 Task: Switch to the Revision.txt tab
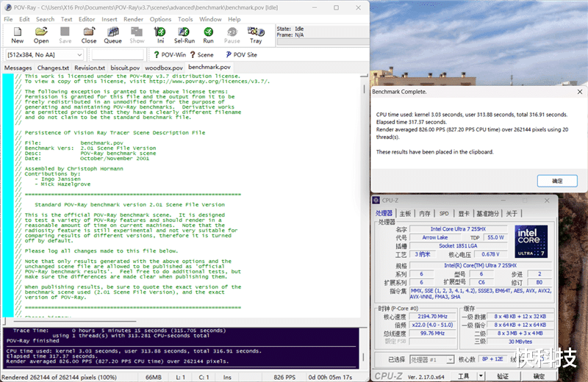[x=89, y=68]
